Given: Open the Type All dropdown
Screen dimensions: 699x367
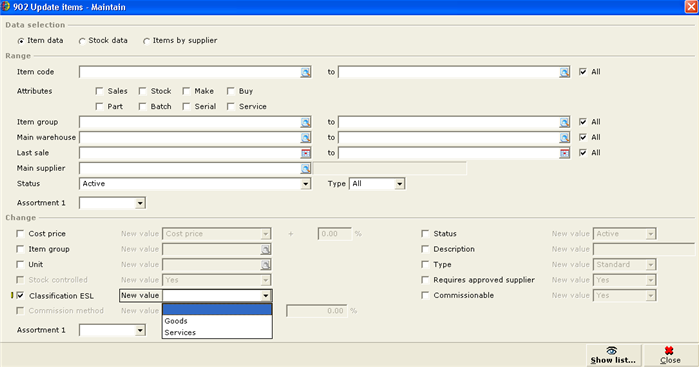Looking at the screenshot, I should tap(399, 184).
